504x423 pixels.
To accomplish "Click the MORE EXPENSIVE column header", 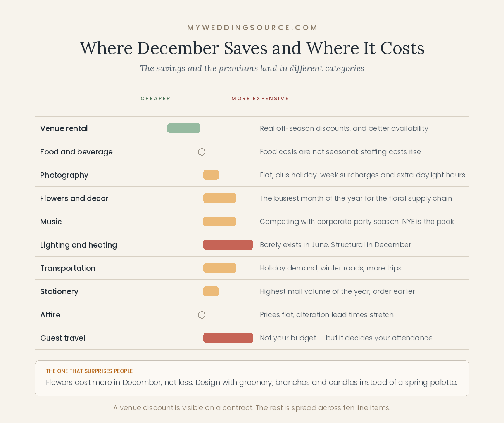I will tap(260, 98).
